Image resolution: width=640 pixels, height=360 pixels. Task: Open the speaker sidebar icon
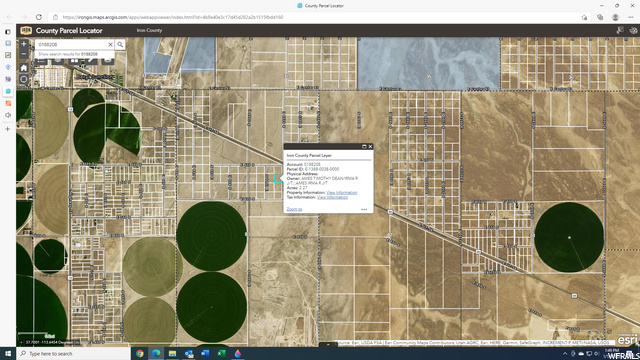tap(8, 115)
